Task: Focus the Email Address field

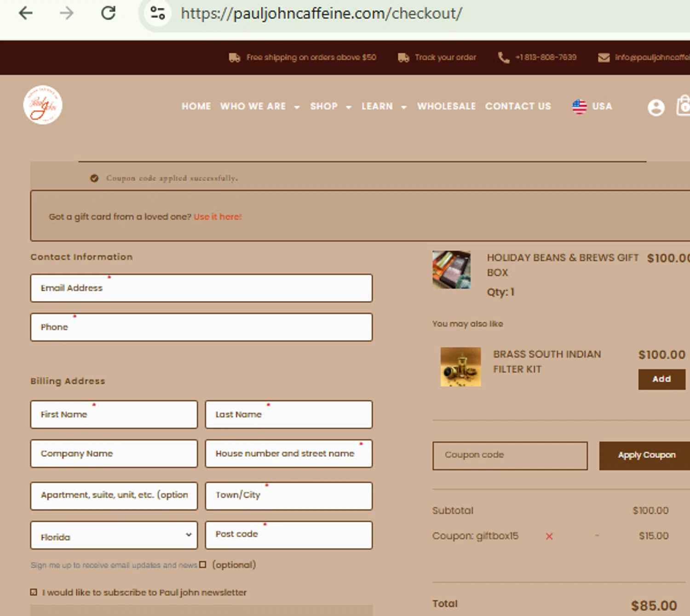Action: (201, 288)
